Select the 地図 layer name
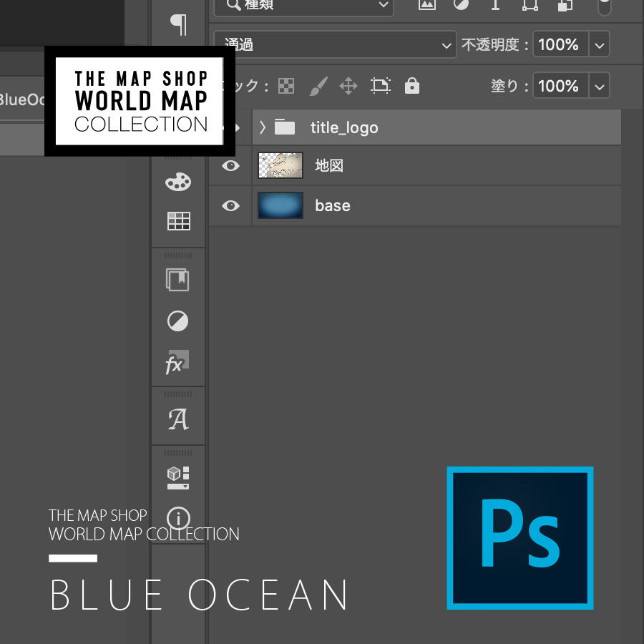This screenshot has width=644, height=644. (x=329, y=165)
